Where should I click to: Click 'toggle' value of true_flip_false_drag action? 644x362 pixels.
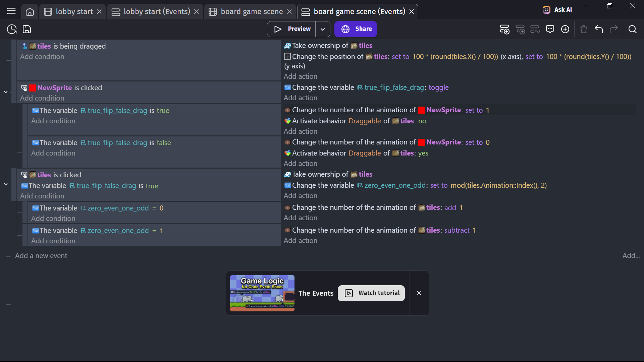(x=438, y=87)
